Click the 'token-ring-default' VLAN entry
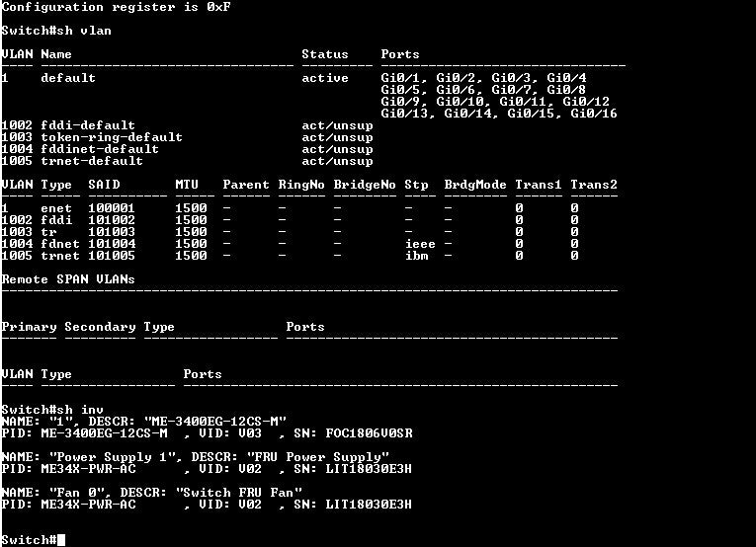 (x=112, y=137)
